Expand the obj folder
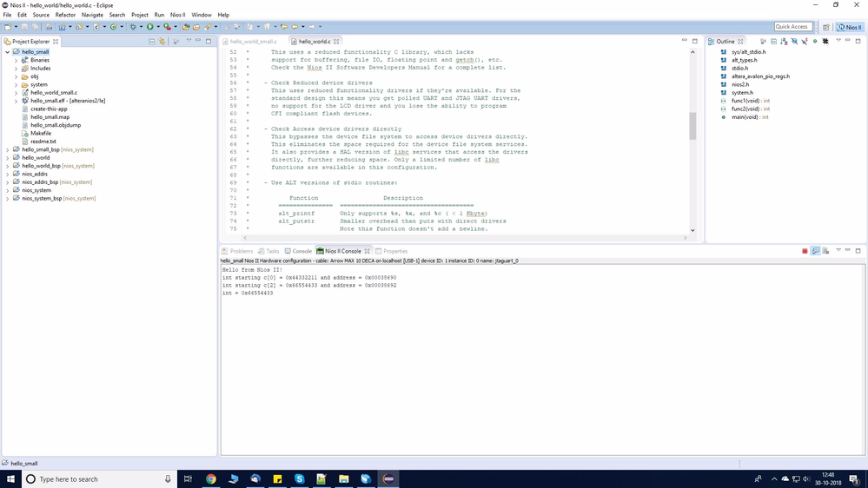868x488 pixels. click(x=16, y=77)
